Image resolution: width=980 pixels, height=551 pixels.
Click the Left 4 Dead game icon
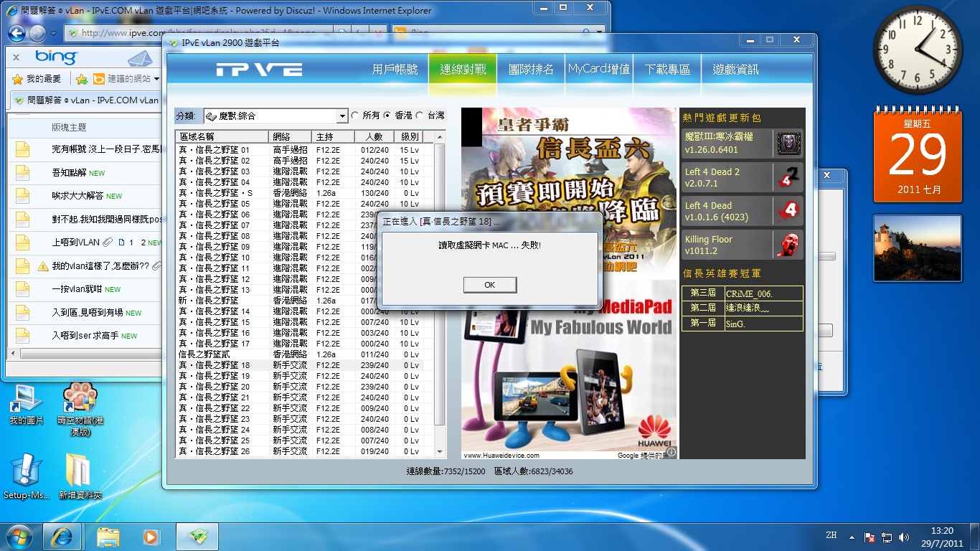click(x=788, y=211)
